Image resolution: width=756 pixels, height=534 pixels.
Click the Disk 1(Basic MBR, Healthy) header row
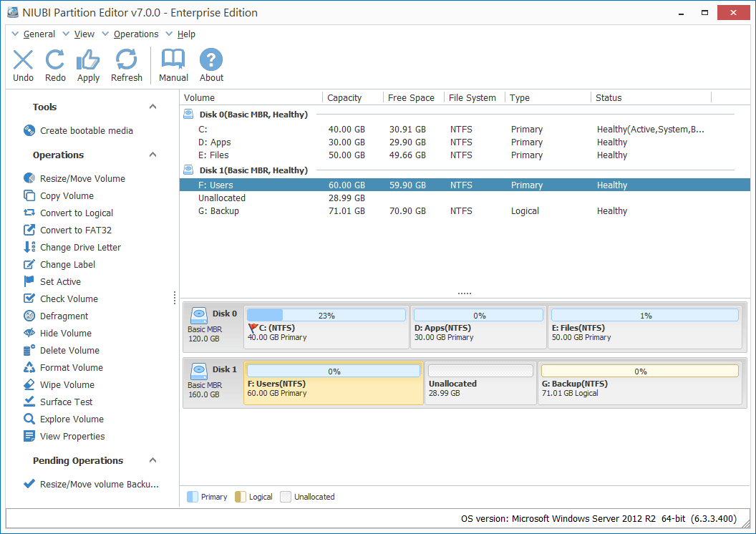465,170
